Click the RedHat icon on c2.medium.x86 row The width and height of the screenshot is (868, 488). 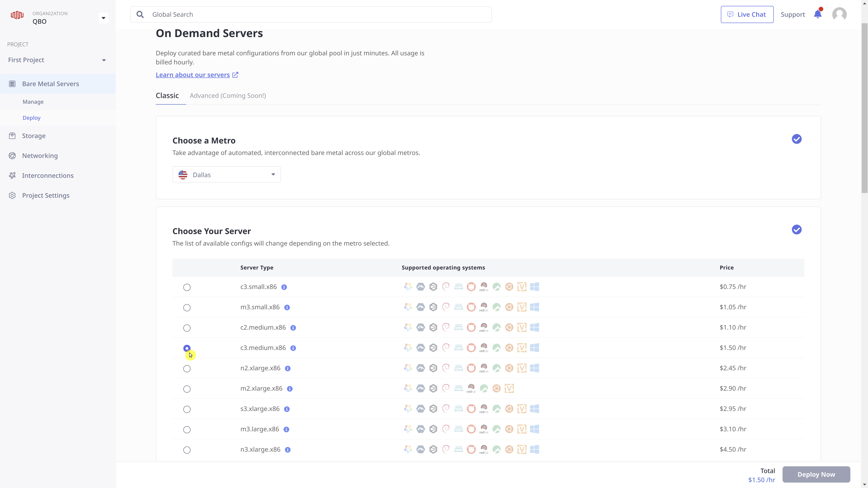pos(484,327)
